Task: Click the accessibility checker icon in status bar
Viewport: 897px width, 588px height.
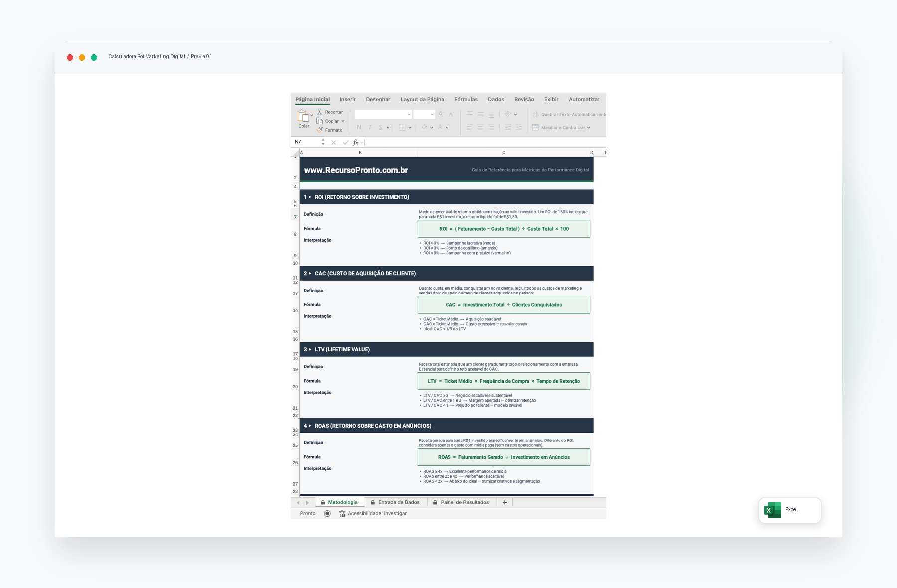Action: pos(342,513)
